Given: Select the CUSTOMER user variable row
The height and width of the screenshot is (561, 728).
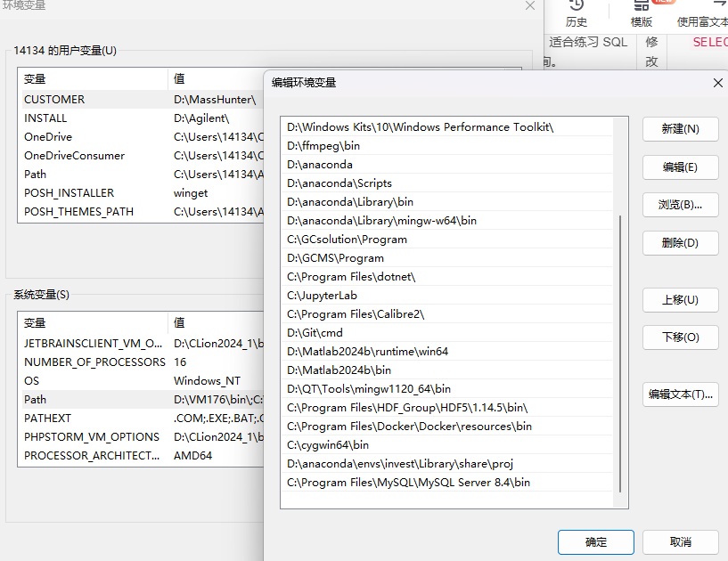Looking at the screenshot, I should pos(141,100).
